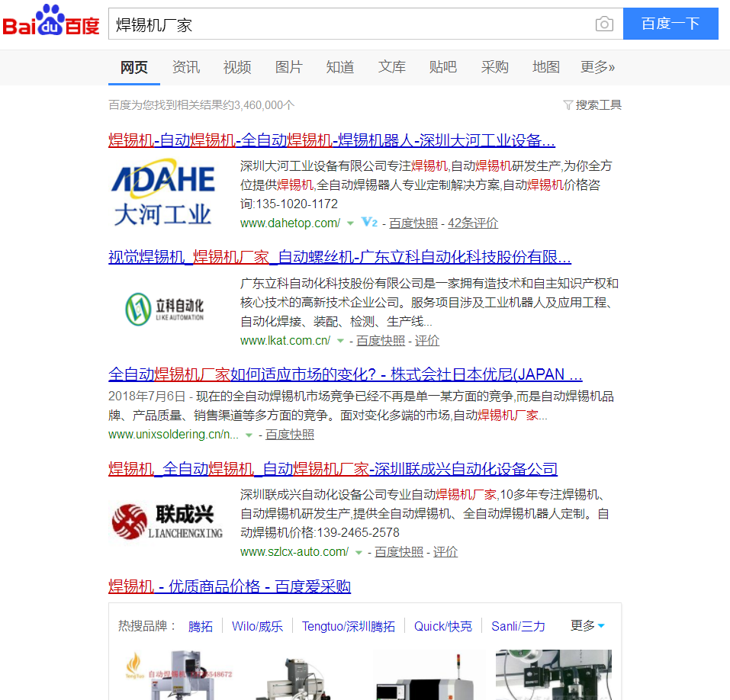
Task: Open the 知道 tab
Action: 340,68
